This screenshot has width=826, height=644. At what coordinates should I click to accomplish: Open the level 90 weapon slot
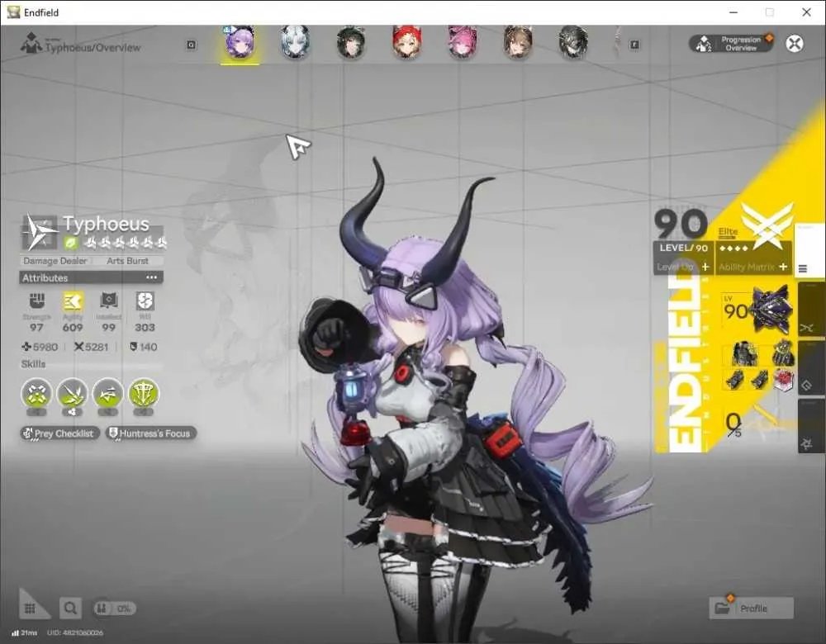click(x=757, y=310)
